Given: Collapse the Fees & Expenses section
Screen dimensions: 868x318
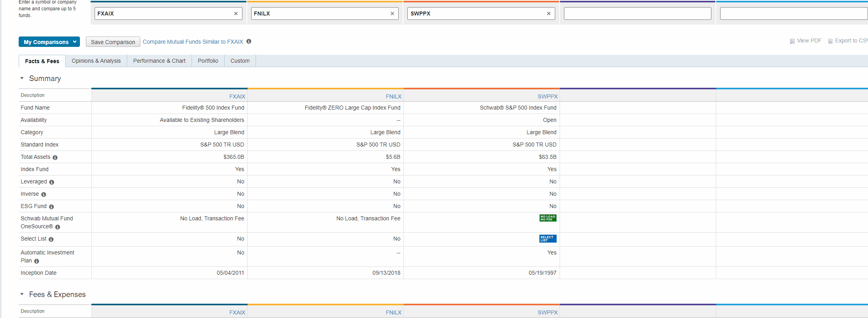Looking at the screenshot, I should 22,294.
